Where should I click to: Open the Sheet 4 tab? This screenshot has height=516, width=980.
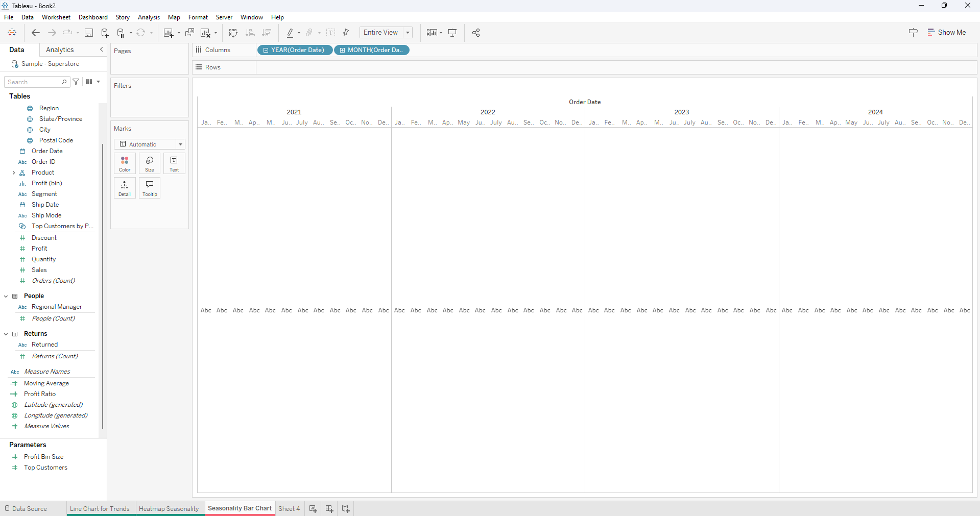(x=289, y=509)
